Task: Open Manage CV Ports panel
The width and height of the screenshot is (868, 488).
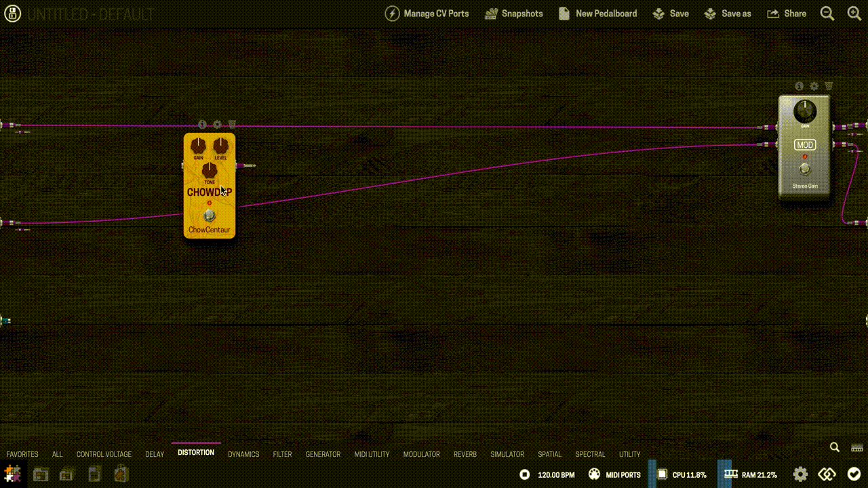Action: coord(427,14)
